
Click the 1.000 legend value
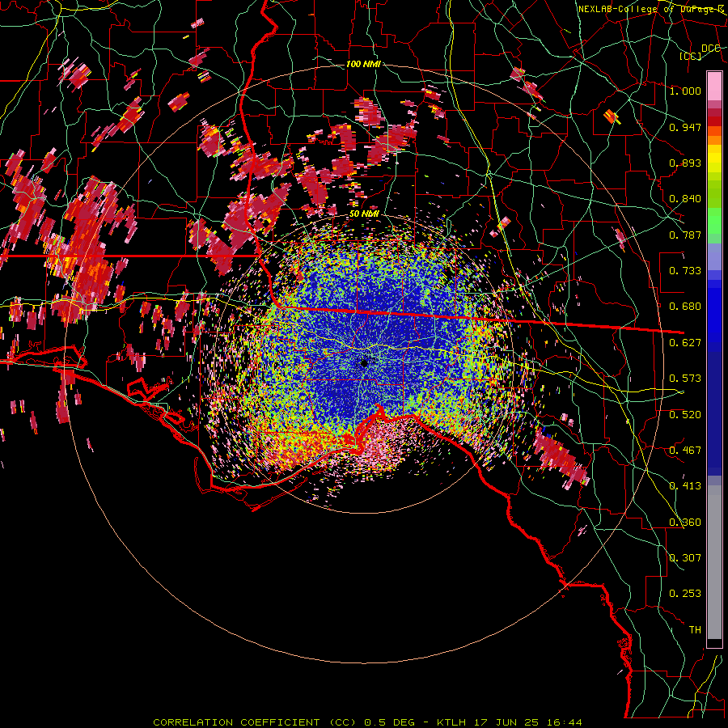685,91
